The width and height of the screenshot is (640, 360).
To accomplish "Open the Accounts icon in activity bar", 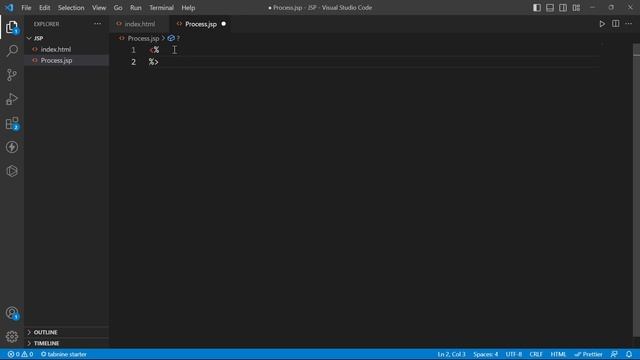I will point(12,313).
